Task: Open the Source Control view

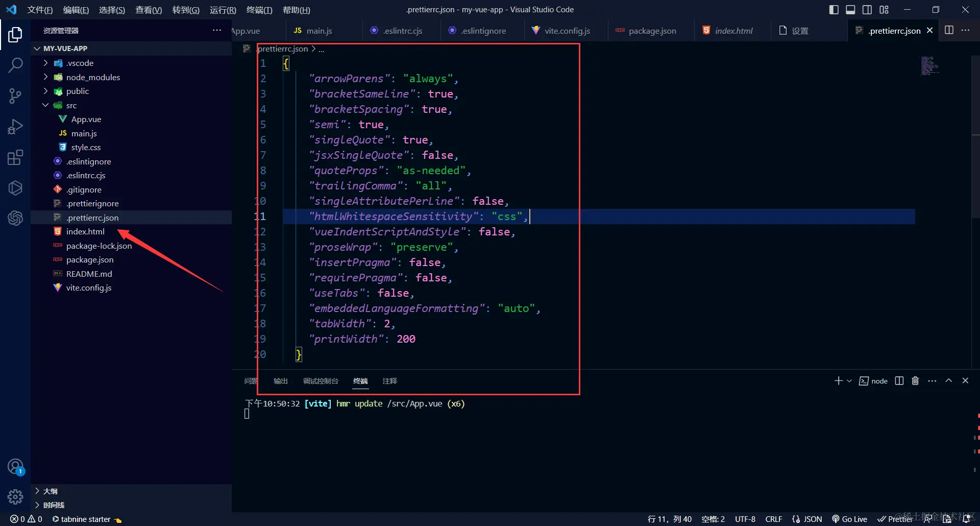Action: tap(15, 96)
